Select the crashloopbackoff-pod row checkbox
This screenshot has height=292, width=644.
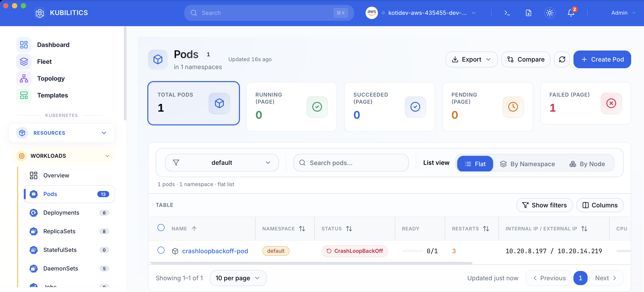161,250
